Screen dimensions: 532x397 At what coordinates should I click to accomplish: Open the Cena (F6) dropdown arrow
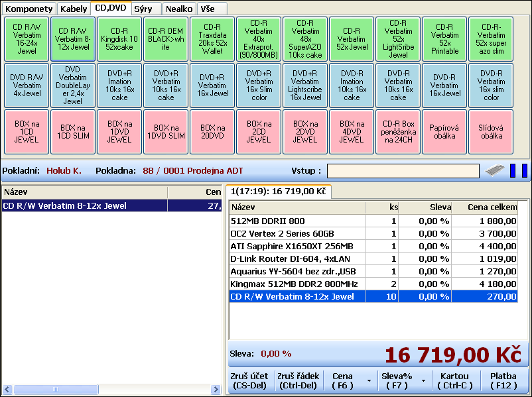(x=369, y=380)
